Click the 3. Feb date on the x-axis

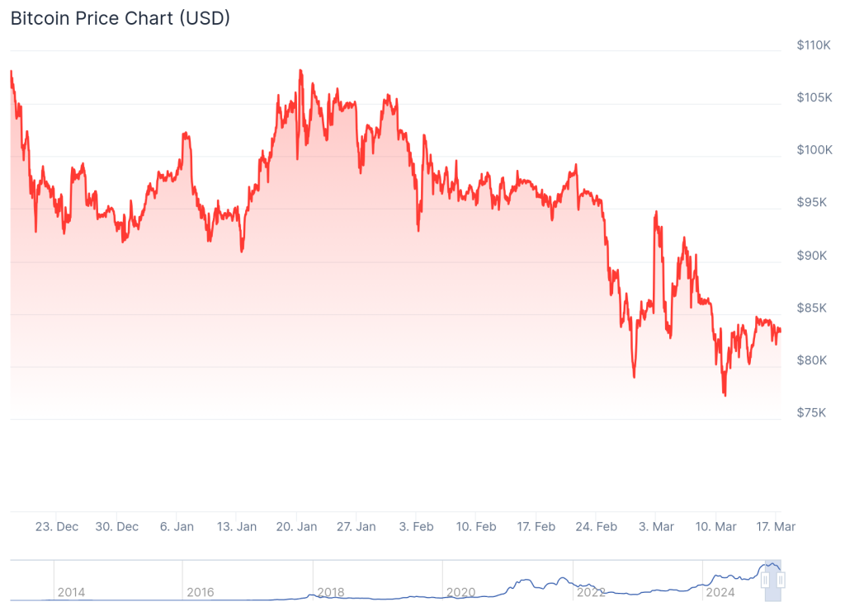click(x=417, y=527)
